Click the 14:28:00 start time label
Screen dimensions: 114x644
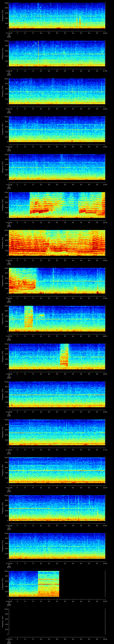tap(9, 374)
